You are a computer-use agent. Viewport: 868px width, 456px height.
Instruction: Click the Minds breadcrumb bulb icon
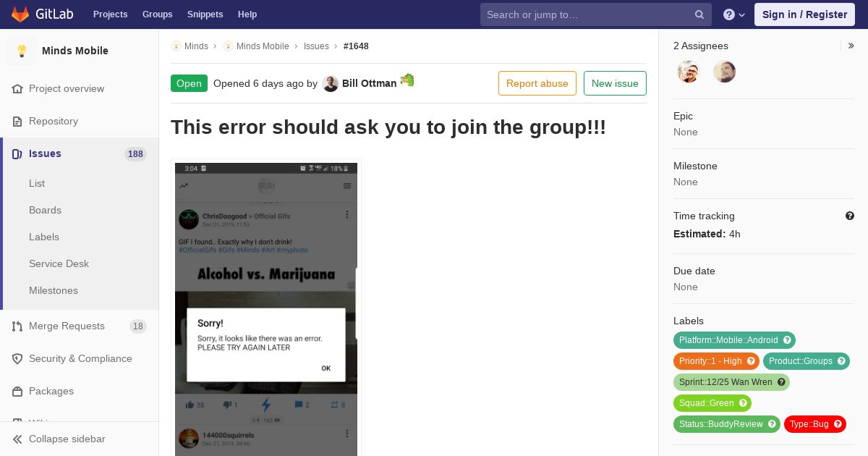[176, 46]
